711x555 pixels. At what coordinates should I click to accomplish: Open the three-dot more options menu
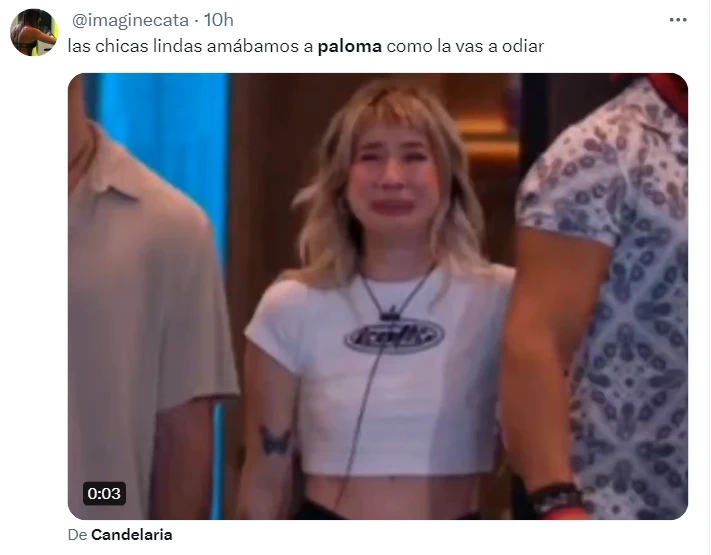tap(678, 20)
